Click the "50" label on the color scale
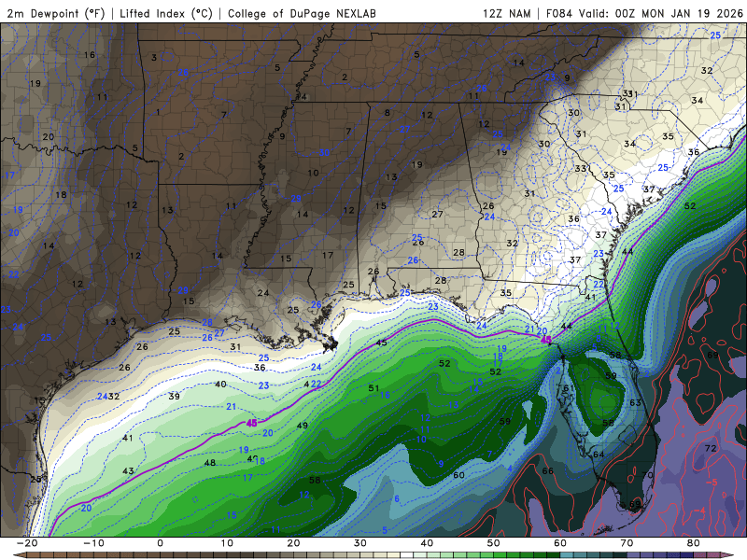 (x=494, y=543)
